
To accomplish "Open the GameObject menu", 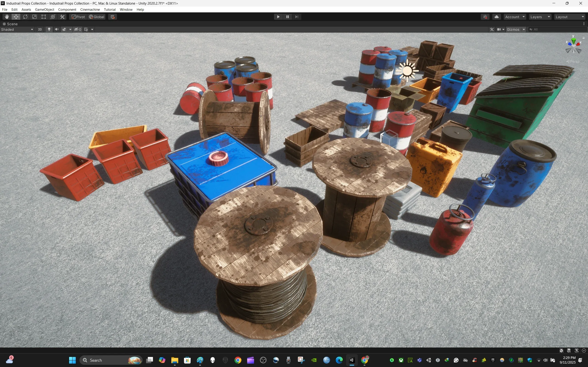I will [x=45, y=9].
